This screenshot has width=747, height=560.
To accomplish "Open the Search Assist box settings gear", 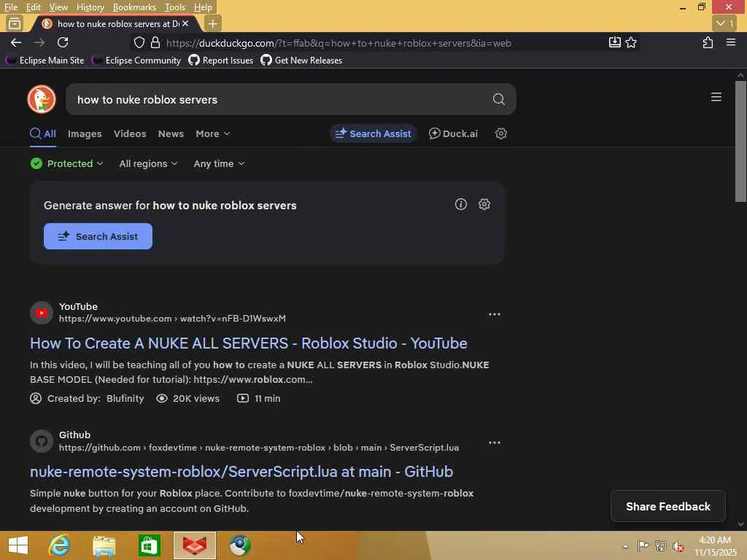I will pos(484,204).
